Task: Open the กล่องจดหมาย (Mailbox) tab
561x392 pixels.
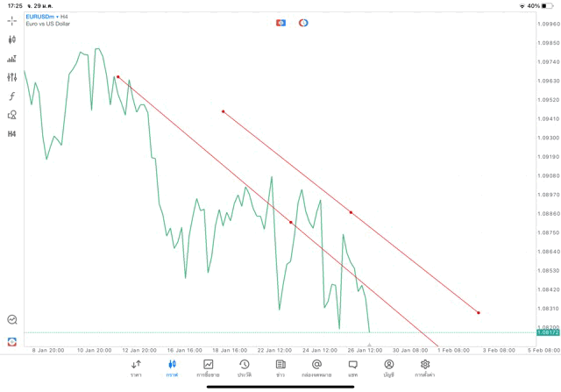Action: (316, 367)
